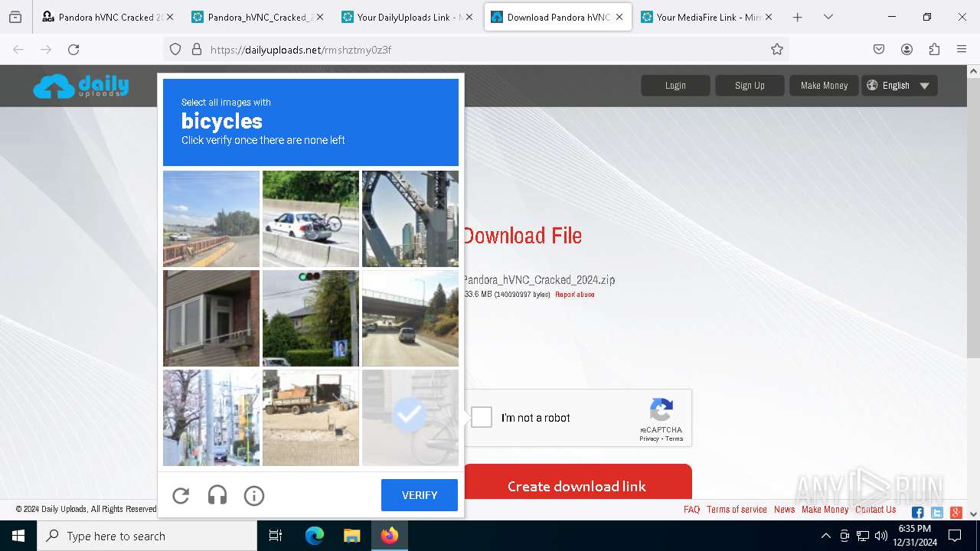This screenshot has height=551, width=980.
Task: Tick the I'm not a robot checkbox
Action: pos(482,417)
